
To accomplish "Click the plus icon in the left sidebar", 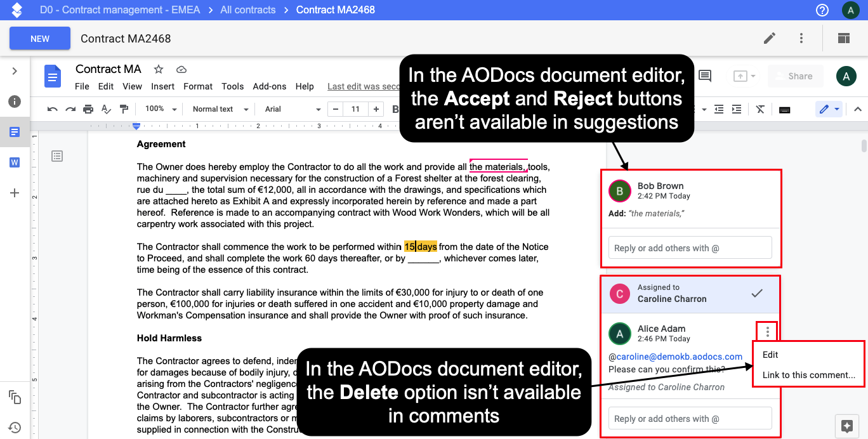I will pos(15,193).
